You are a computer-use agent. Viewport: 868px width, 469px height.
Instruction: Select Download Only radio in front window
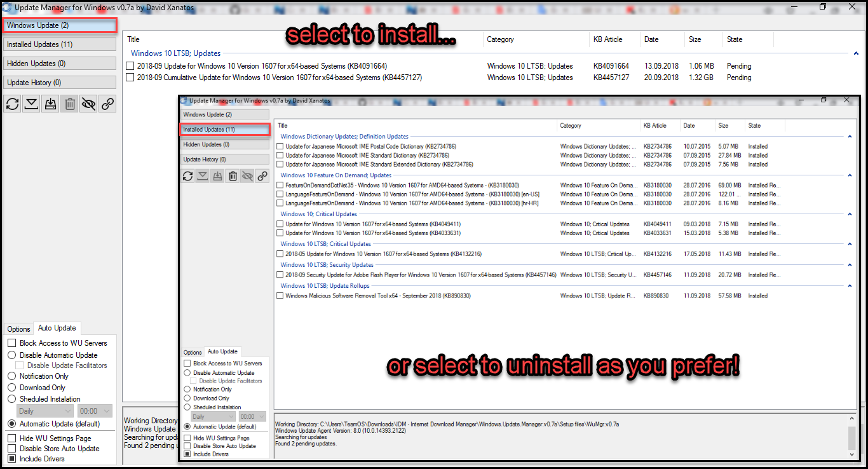pyautogui.click(x=187, y=398)
